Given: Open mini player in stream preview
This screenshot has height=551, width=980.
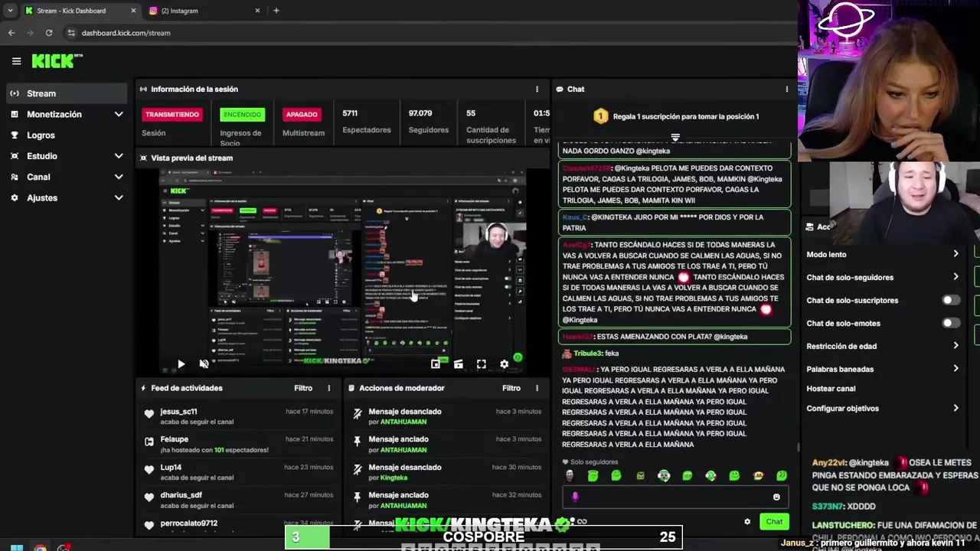Looking at the screenshot, I should pos(435,364).
